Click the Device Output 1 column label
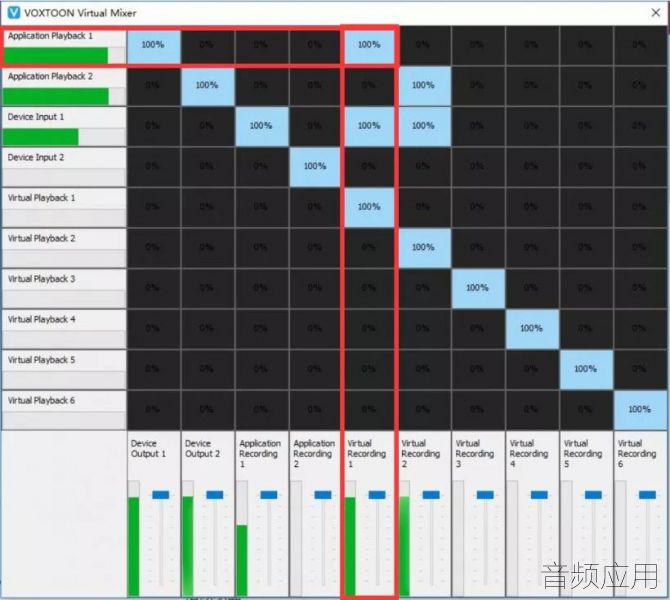The height and width of the screenshot is (600, 670). pos(148,449)
